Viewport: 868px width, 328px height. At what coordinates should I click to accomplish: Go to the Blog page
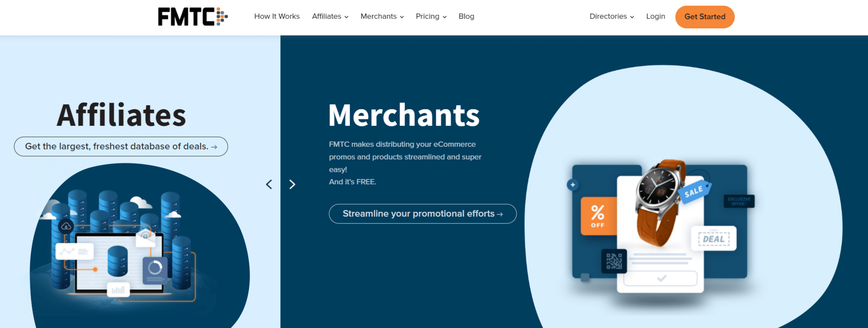coord(466,17)
